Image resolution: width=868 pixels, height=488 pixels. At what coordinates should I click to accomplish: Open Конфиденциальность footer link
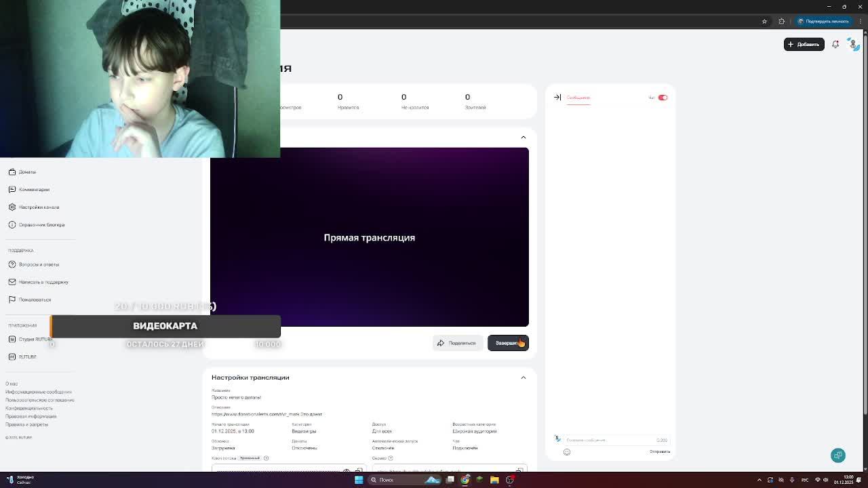click(29, 408)
